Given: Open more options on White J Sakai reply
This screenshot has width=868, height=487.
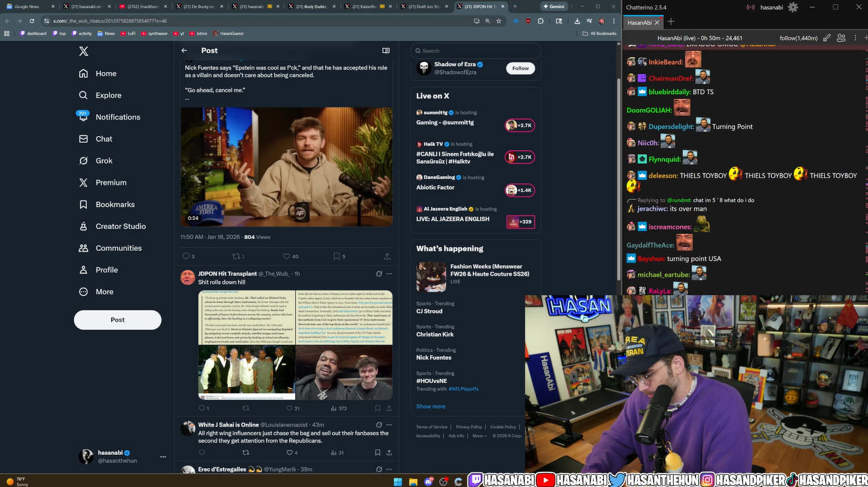Looking at the screenshot, I should pyautogui.click(x=389, y=424).
